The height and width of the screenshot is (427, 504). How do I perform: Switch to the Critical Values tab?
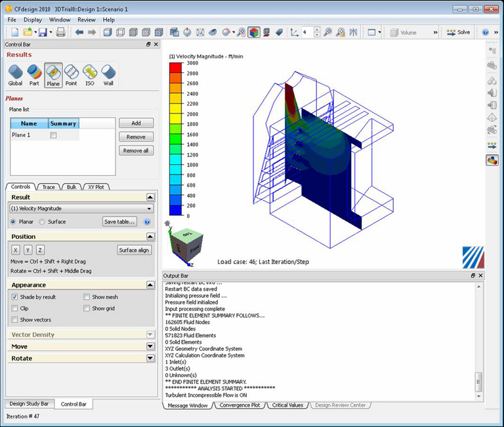287,405
